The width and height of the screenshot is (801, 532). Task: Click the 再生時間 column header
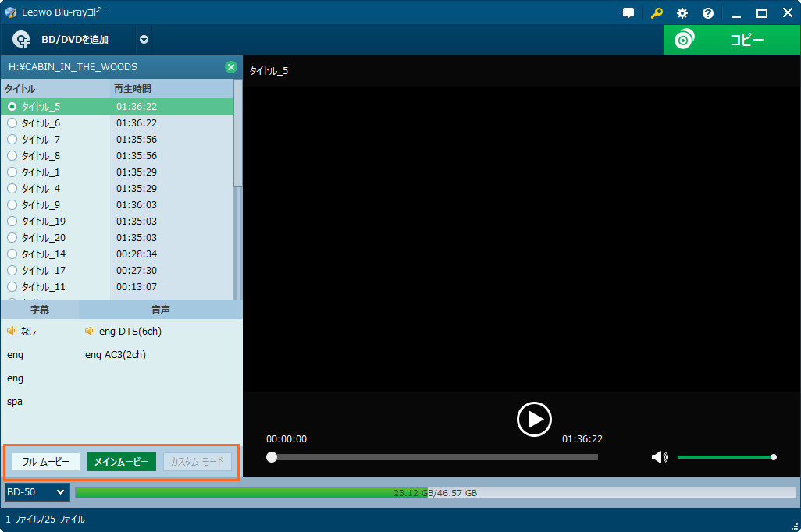tap(172, 88)
